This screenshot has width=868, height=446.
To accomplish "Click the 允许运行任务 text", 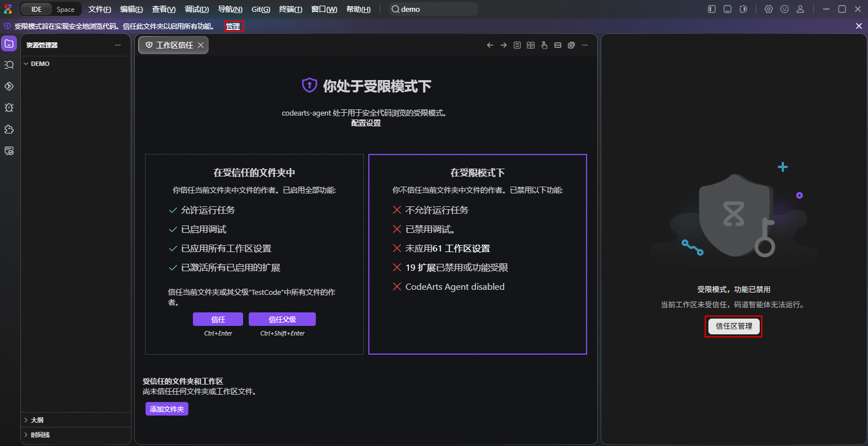I will tap(208, 210).
